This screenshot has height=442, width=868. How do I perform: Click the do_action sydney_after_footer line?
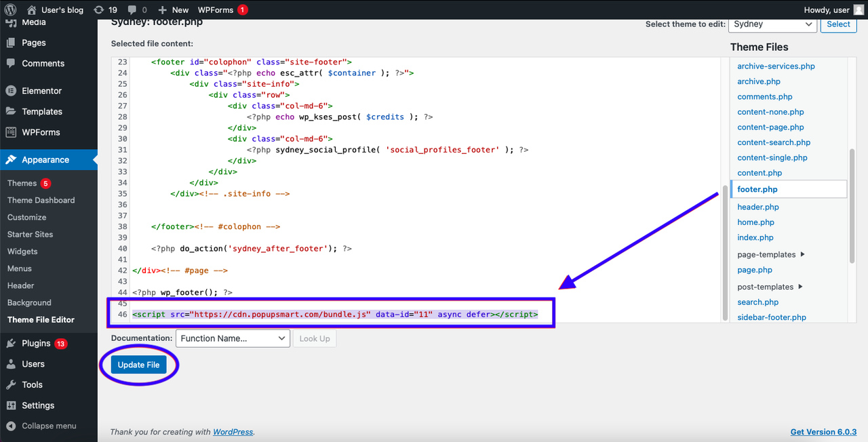coord(252,248)
